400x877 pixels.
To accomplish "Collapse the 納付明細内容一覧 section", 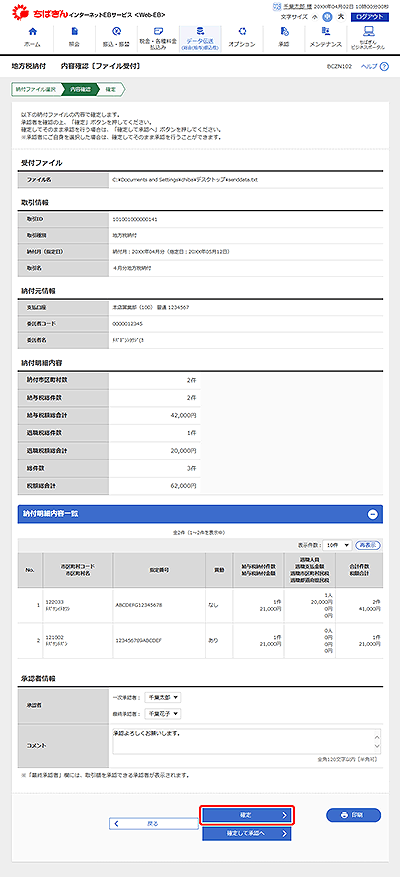I will [373, 515].
